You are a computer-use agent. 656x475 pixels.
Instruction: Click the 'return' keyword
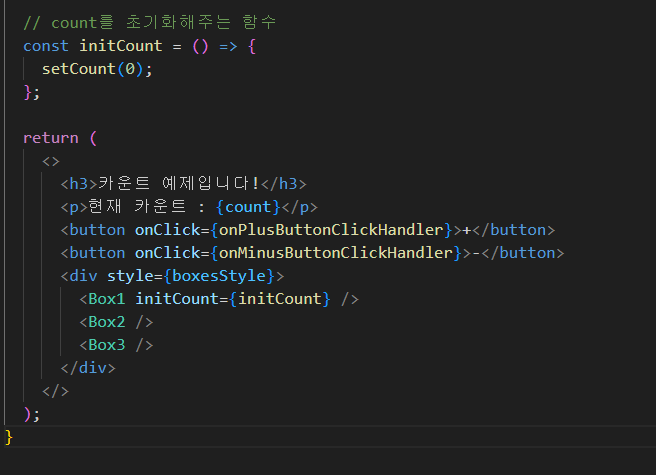tap(51, 138)
